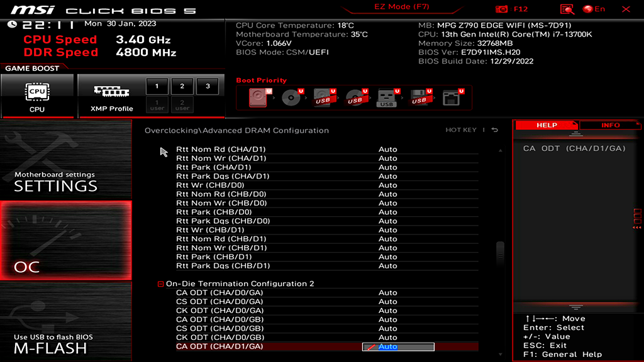Viewport: 644px width, 362px height.
Task: Click the USB floppy boot priority icon
Action: tap(418, 97)
